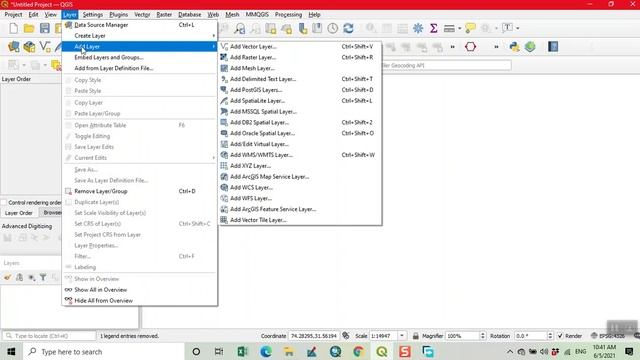Image resolution: width=640 pixels, height=360 pixels.
Task: Open Excel from the taskbar
Action: (x=242, y=351)
